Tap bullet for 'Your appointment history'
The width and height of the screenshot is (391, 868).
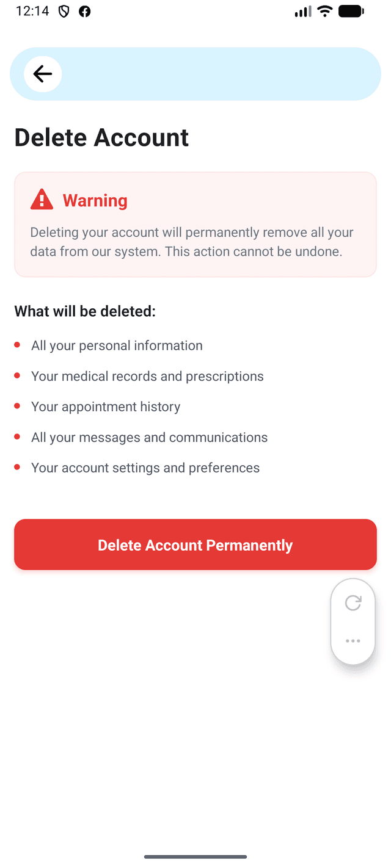[x=17, y=406]
